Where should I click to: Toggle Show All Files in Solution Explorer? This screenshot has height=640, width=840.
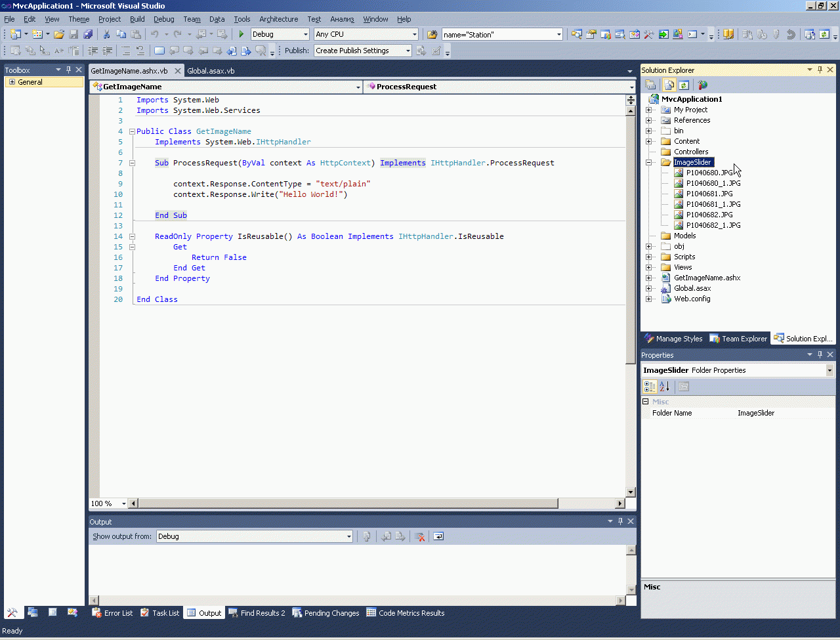coord(669,85)
